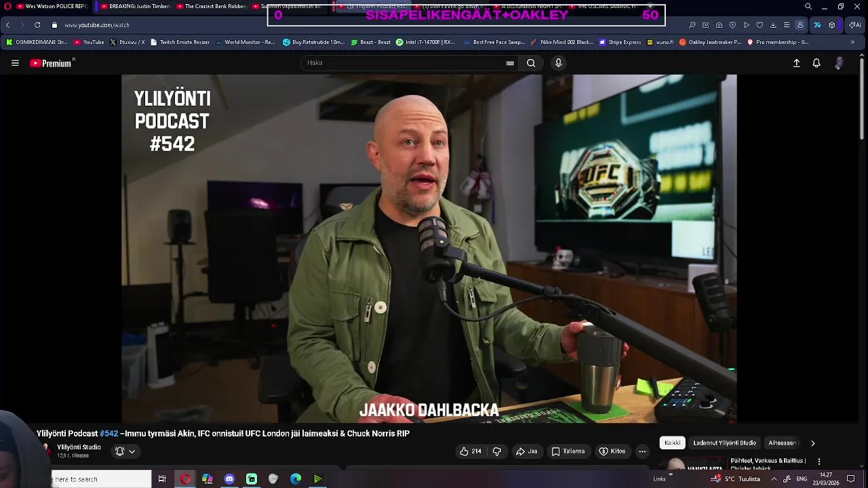Open the Pro membership bookmark
868x488 pixels.
(778, 42)
